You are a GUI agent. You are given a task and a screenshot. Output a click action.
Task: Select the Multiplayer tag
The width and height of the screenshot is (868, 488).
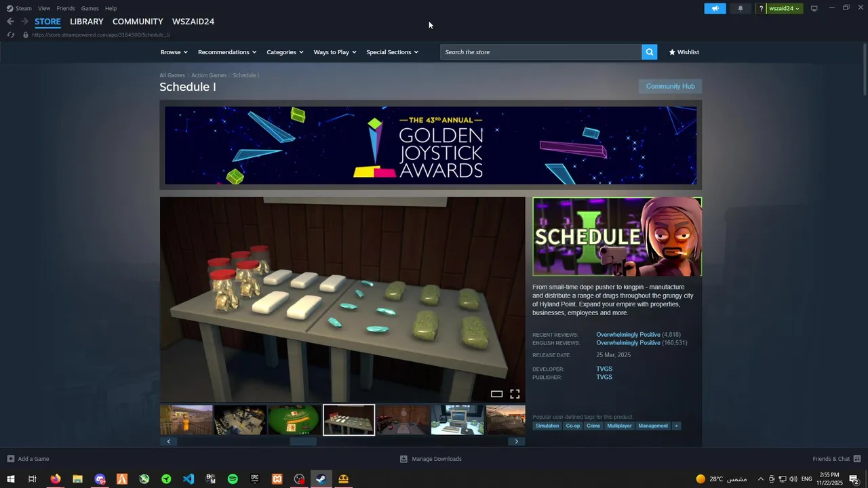(619, 426)
